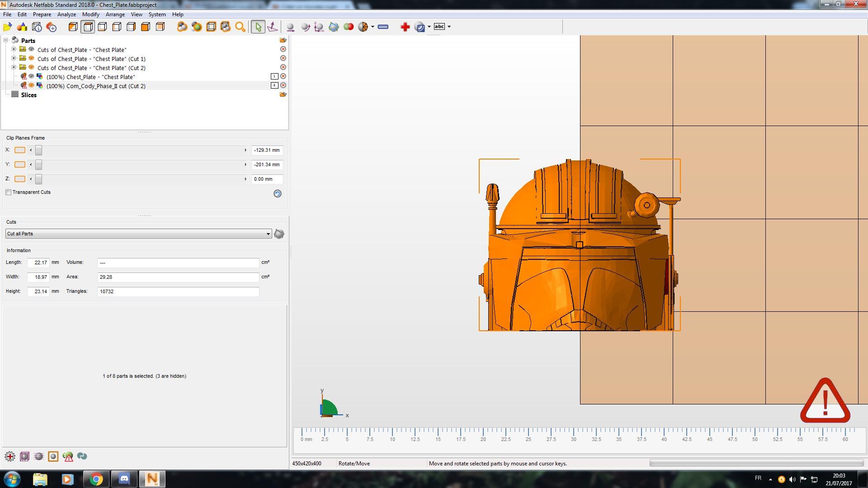
Task: Click the execute cut icon beside dropdown
Action: (279, 234)
